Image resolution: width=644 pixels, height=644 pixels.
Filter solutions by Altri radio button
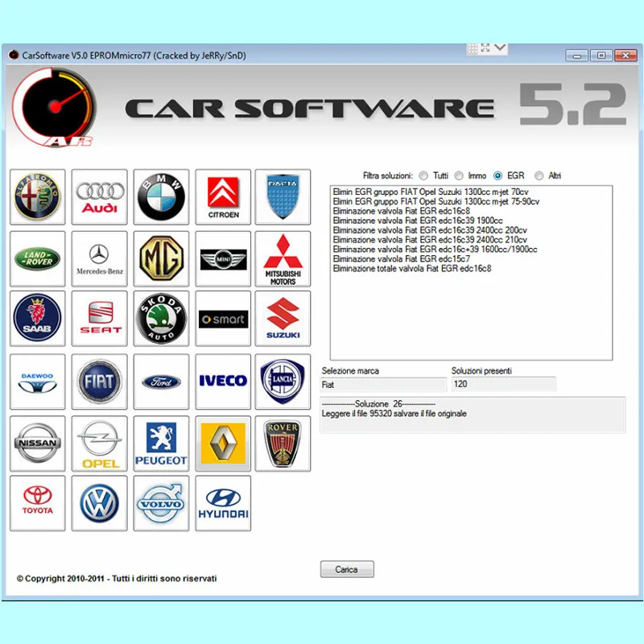[x=539, y=175]
